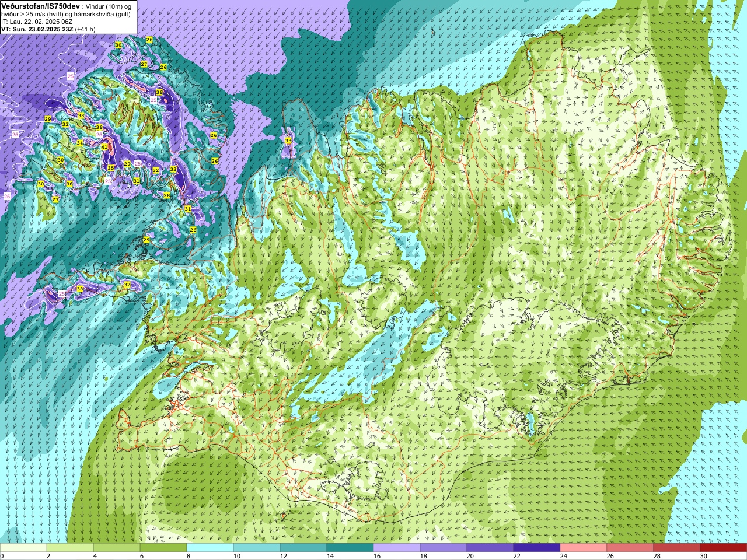This screenshot has width=747, height=560.
Task: Click the 6–8 m/s olive green legend swatch
Action: click(163, 548)
